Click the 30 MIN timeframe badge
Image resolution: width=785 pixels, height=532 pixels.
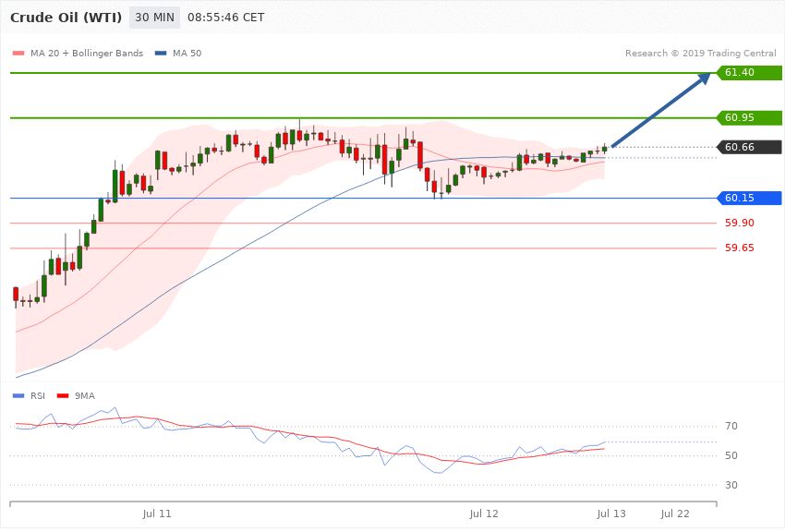pyautogui.click(x=154, y=18)
